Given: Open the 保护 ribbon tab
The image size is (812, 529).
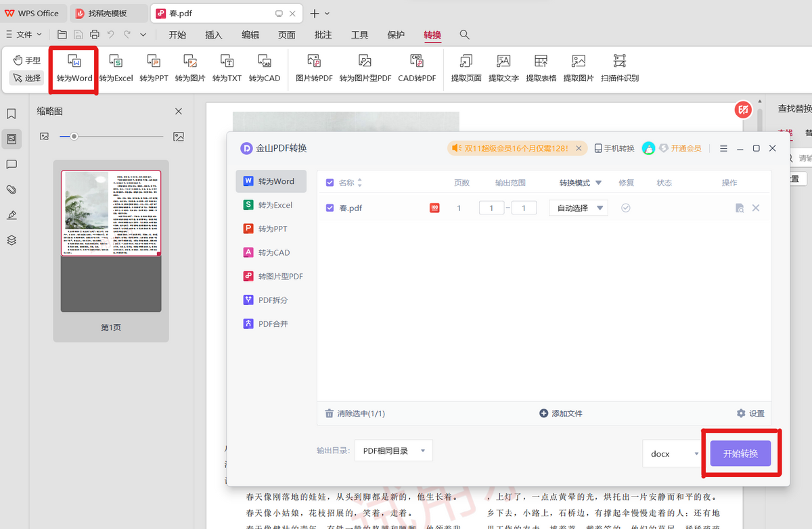Looking at the screenshot, I should coord(396,34).
